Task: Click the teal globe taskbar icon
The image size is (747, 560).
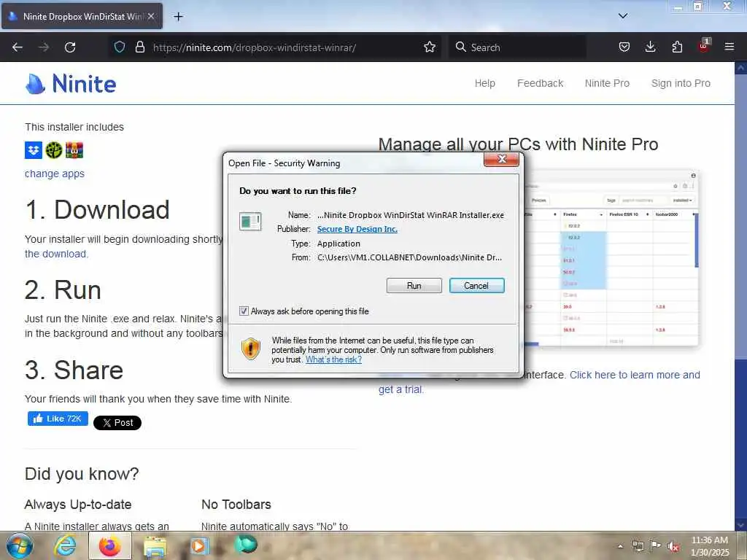Action: tap(245, 545)
